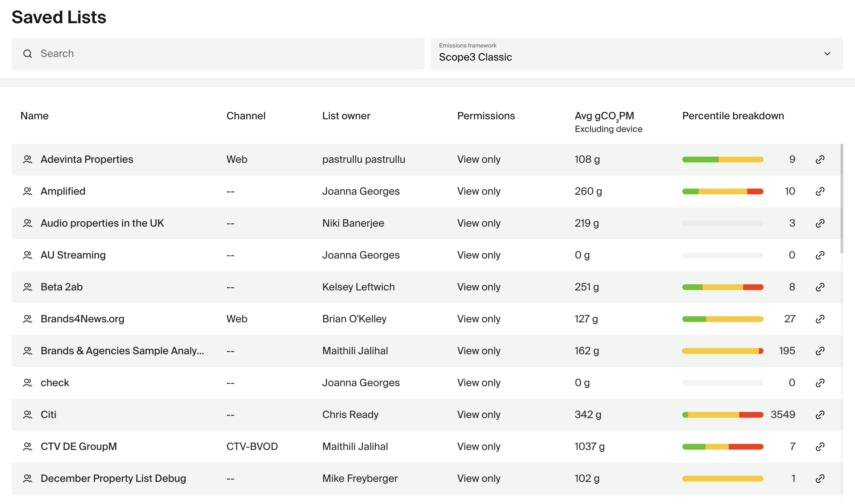Click the vertical table scrollbar
Screen dimensions: 855x504
[842, 199]
